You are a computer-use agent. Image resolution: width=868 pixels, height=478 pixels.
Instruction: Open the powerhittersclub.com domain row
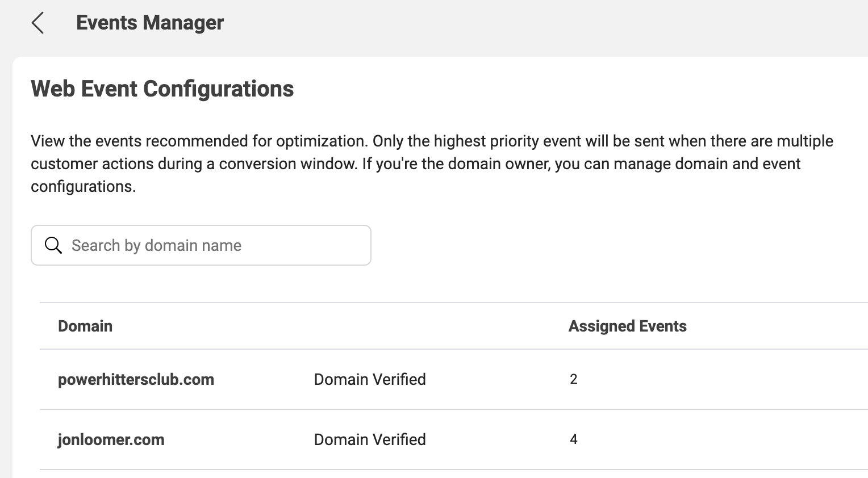pos(454,379)
